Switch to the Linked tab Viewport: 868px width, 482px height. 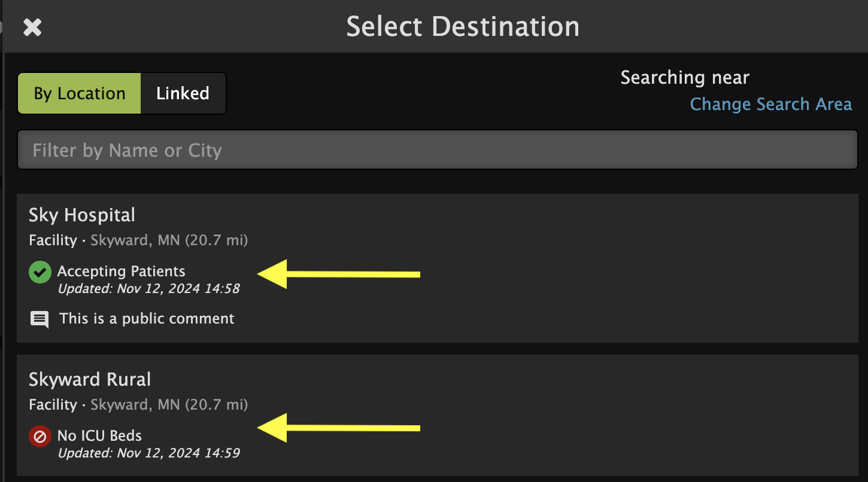[x=183, y=93]
